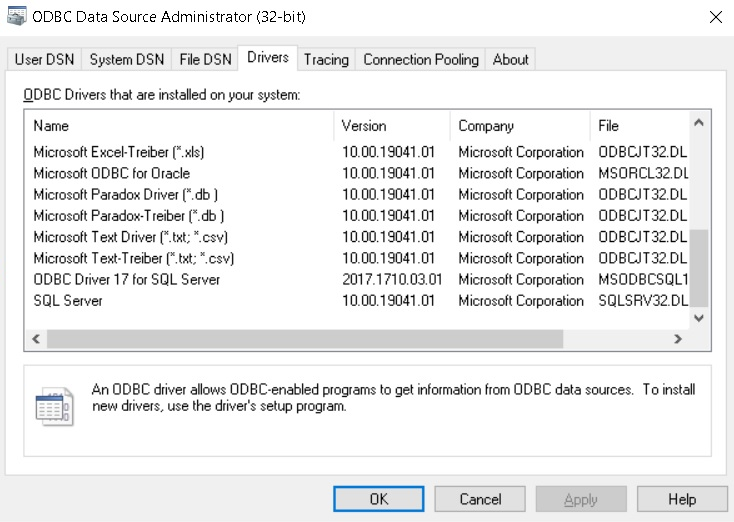The image size is (734, 522).
Task: Click the ODBC Administrator title bar icon
Action: (16, 17)
